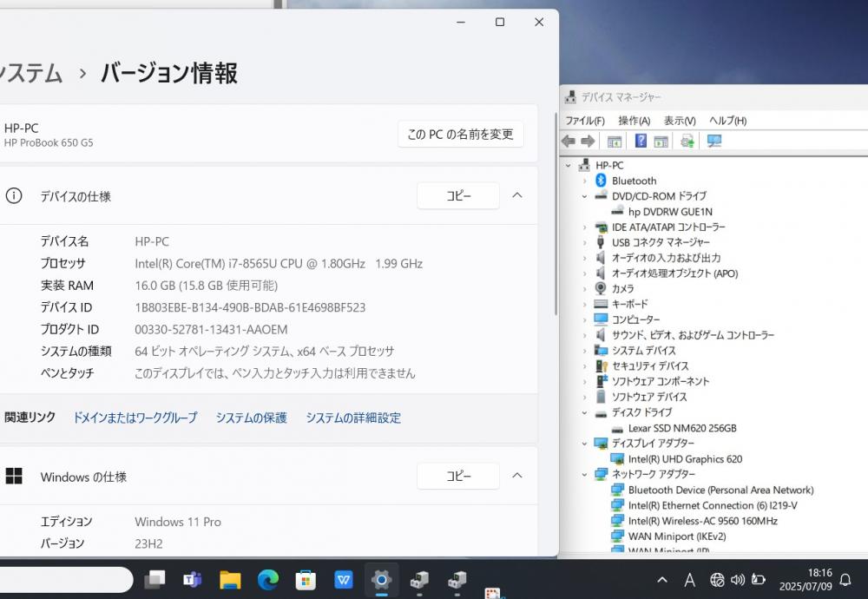Open システムの保護 link
The image size is (868, 599).
252,418
